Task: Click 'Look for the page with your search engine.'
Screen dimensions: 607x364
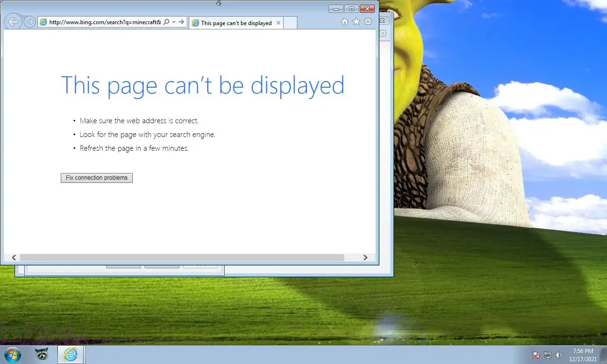Action: coord(147,135)
